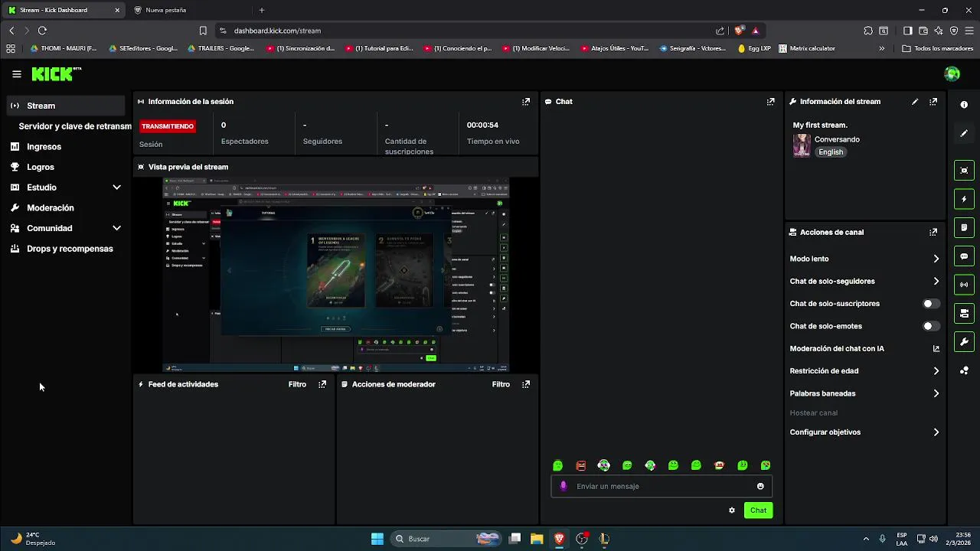Click the purple microphone icon in message box
Image resolution: width=980 pixels, height=551 pixels.
563,486
